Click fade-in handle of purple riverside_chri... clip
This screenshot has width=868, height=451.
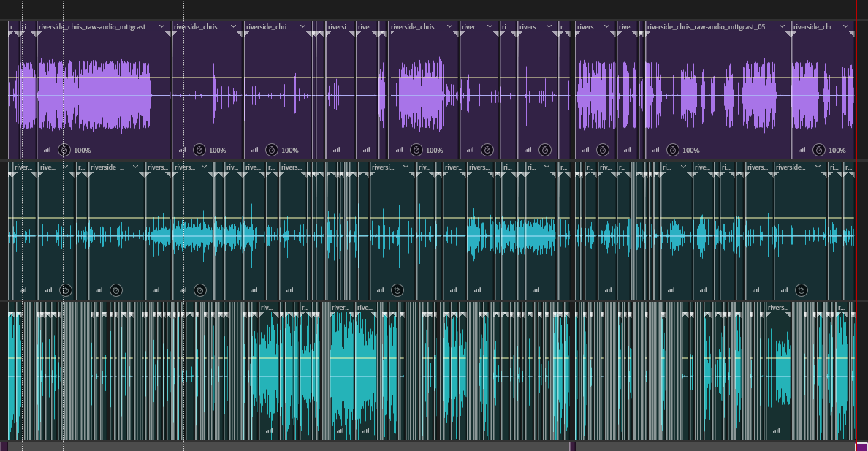point(248,34)
